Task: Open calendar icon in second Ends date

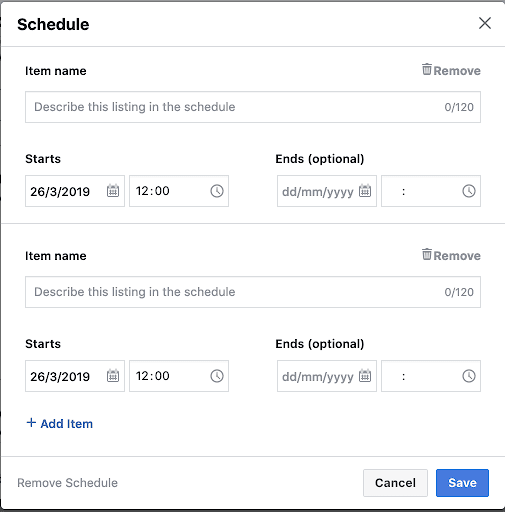Action: 365,376
